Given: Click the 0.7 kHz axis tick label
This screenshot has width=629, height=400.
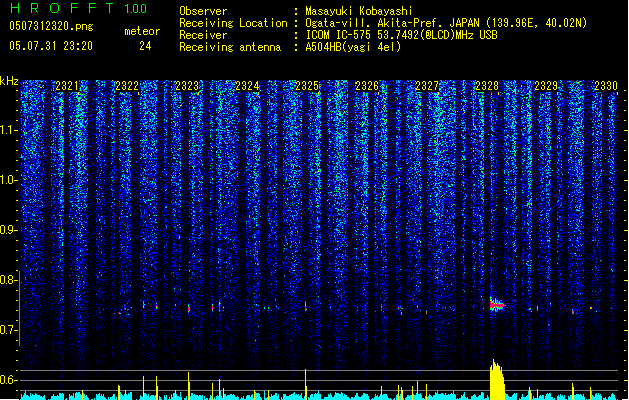Looking at the screenshot, I should (8, 330).
